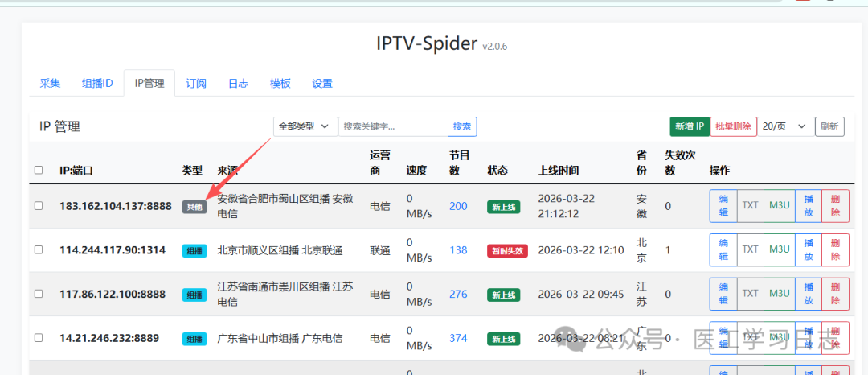Check the box for 183.162.104.137:8888
The width and height of the screenshot is (868, 375).
coord(39,206)
